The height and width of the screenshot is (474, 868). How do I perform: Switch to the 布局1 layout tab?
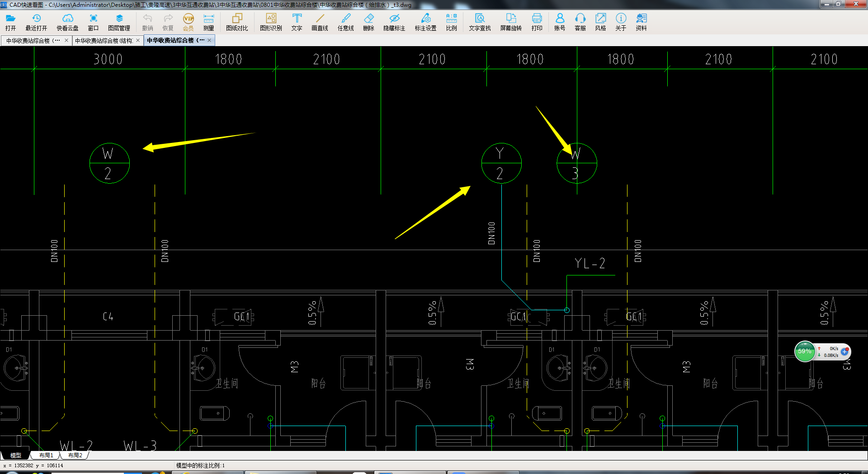click(46, 455)
